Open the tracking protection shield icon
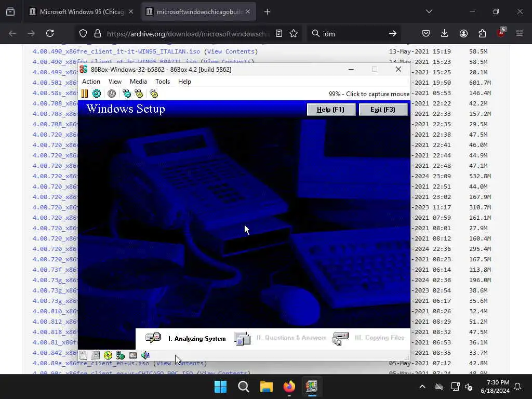This screenshot has height=399, width=532. point(83,33)
